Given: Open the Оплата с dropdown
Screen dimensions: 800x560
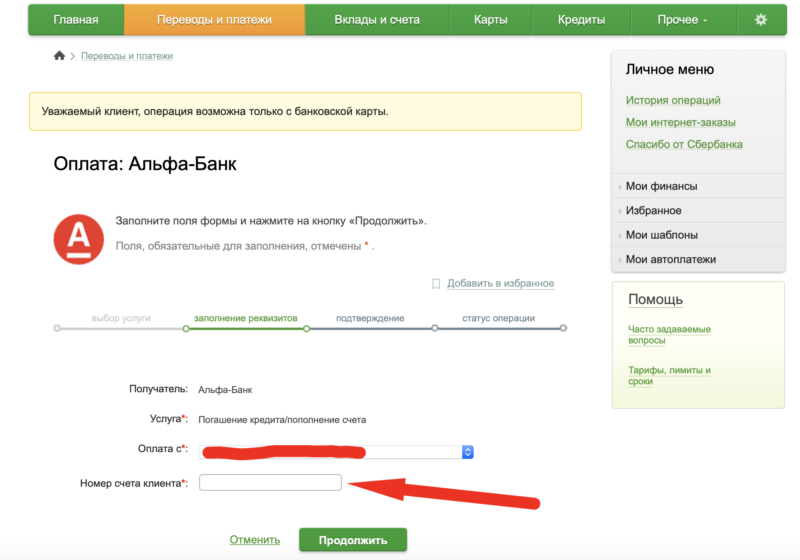Looking at the screenshot, I should click(336, 452).
